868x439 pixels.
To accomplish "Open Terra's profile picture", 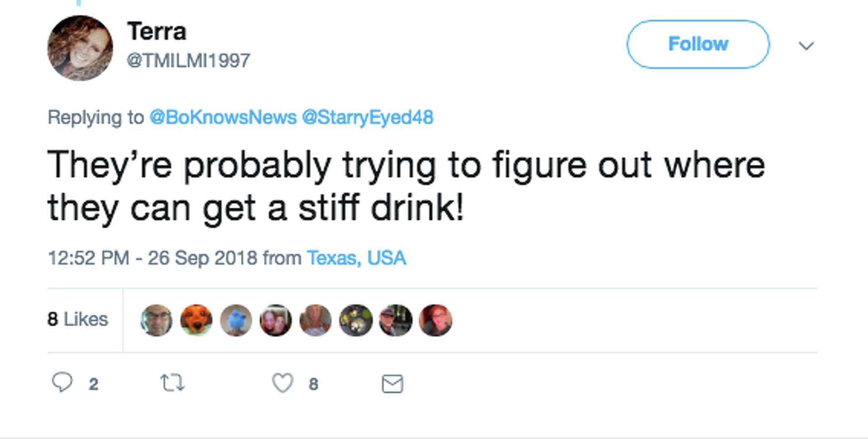I will click(x=80, y=48).
